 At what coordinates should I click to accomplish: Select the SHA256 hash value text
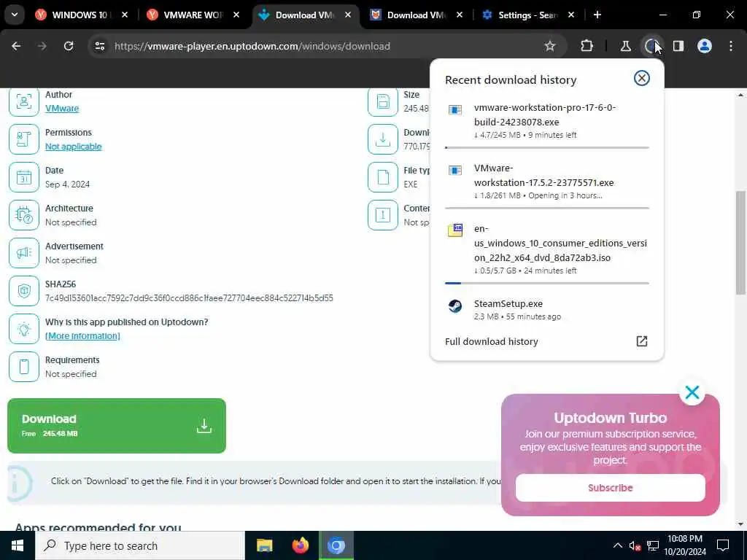189,298
